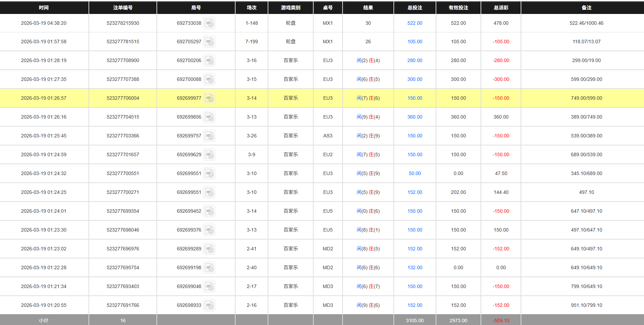Click the 游戏类别 column header

click(290, 7)
